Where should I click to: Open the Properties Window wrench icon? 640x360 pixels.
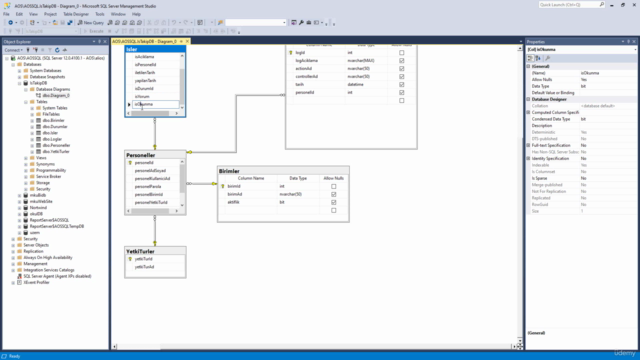click(302, 23)
